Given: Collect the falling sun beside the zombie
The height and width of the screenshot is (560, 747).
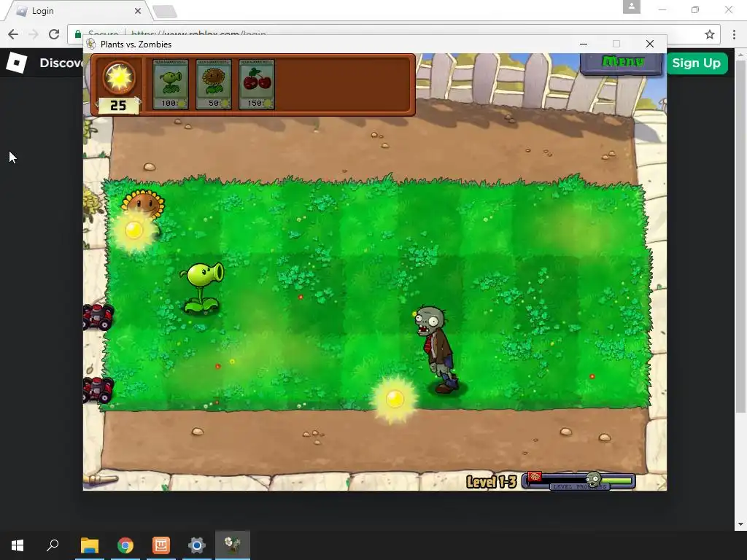Looking at the screenshot, I should tap(395, 399).
